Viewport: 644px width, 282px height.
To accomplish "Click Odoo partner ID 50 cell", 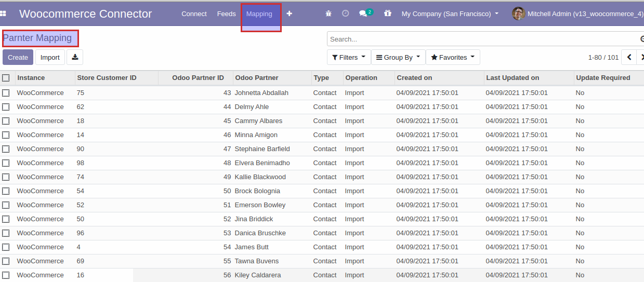I will click(227, 191).
